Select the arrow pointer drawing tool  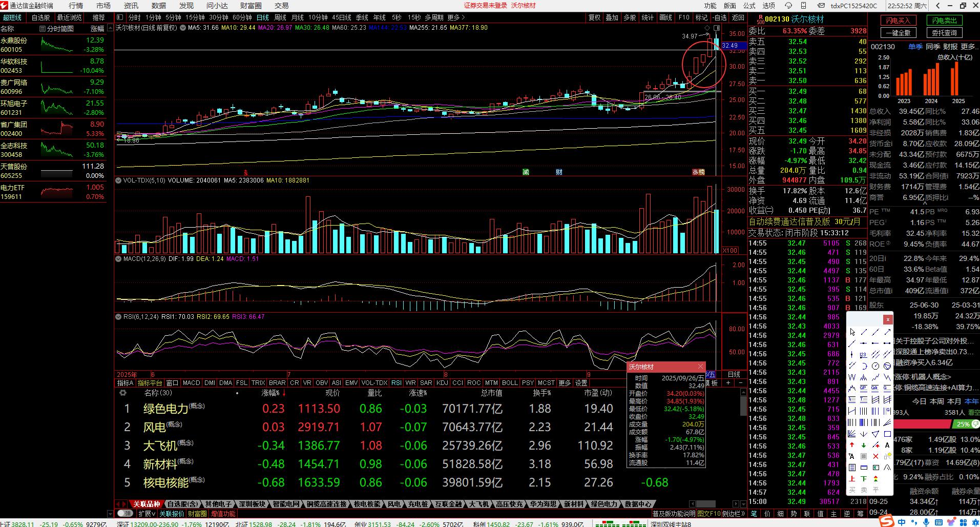(x=852, y=332)
